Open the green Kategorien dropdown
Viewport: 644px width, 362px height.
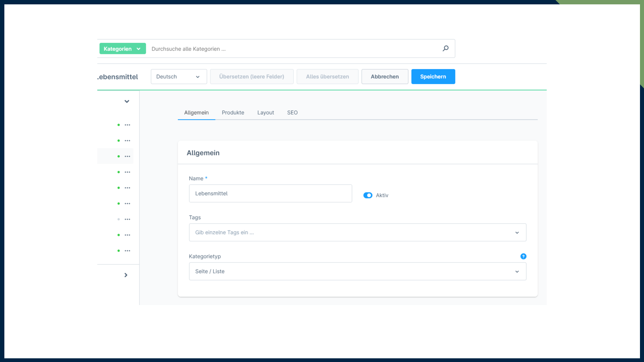click(122, 49)
